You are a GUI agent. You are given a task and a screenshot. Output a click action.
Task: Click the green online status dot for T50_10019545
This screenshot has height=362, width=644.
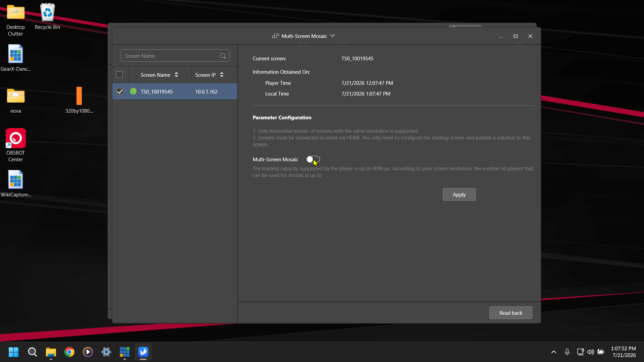[133, 91]
